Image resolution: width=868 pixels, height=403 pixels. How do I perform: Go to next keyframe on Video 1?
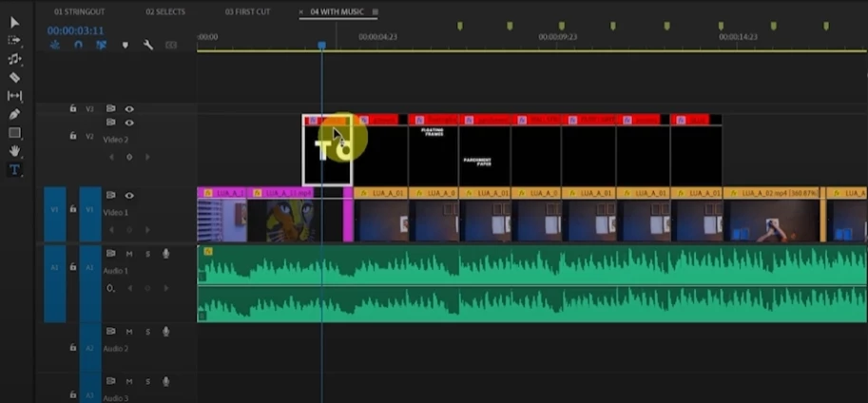[x=147, y=230]
